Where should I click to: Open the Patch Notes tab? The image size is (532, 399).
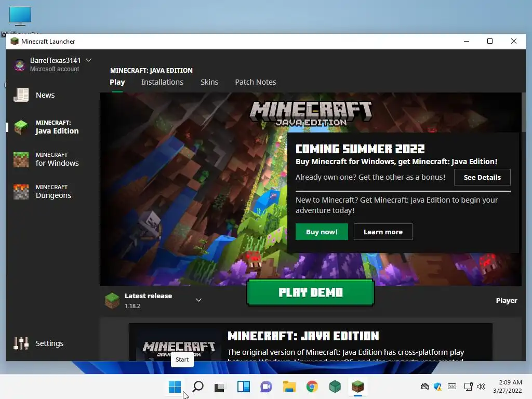pos(256,82)
